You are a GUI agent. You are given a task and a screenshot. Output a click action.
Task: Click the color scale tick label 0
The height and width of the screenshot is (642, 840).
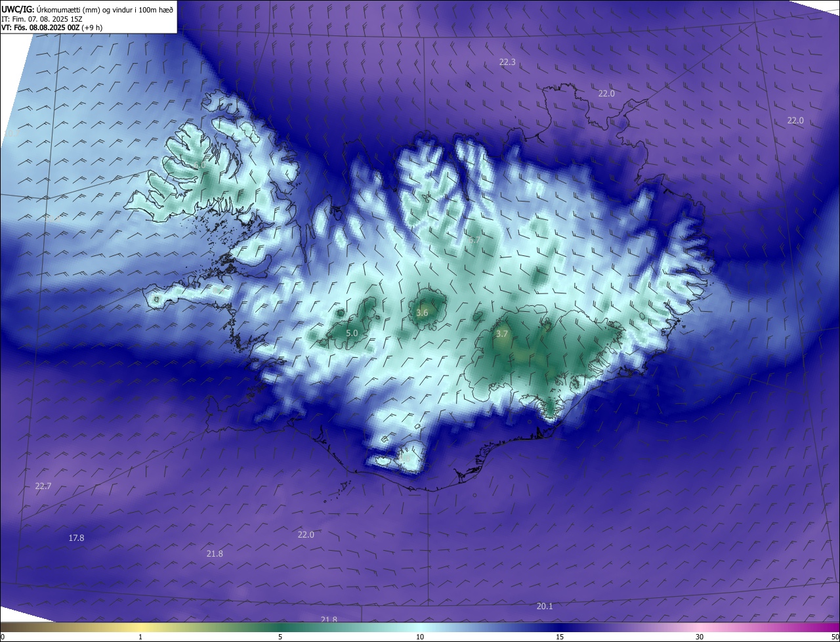click(3, 637)
